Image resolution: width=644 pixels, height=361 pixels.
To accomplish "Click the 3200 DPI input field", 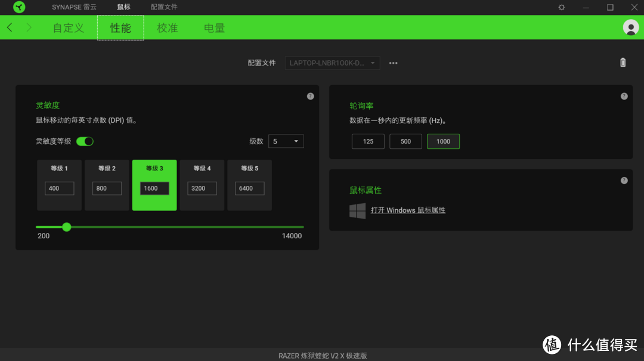I will (202, 188).
